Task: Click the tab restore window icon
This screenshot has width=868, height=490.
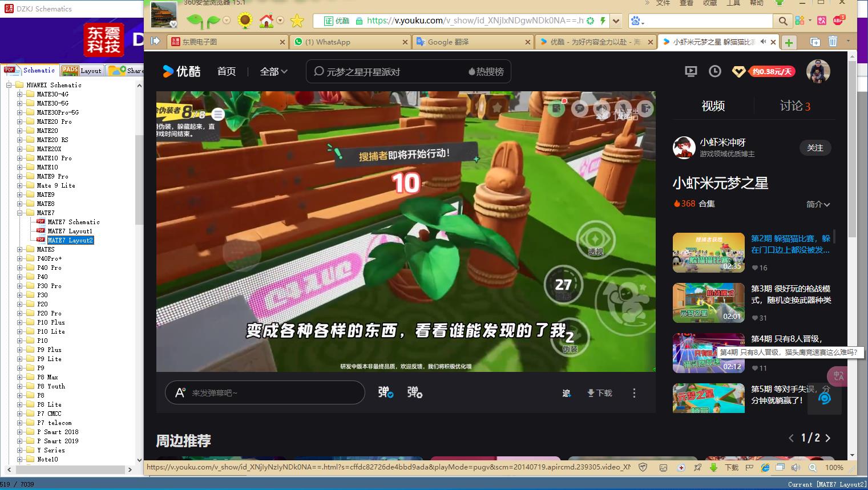Action: point(815,42)
